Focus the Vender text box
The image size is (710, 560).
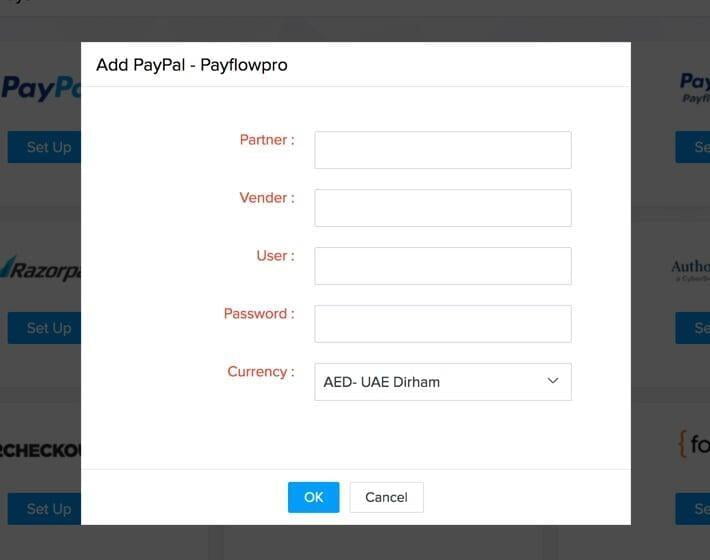pos(443,208)
